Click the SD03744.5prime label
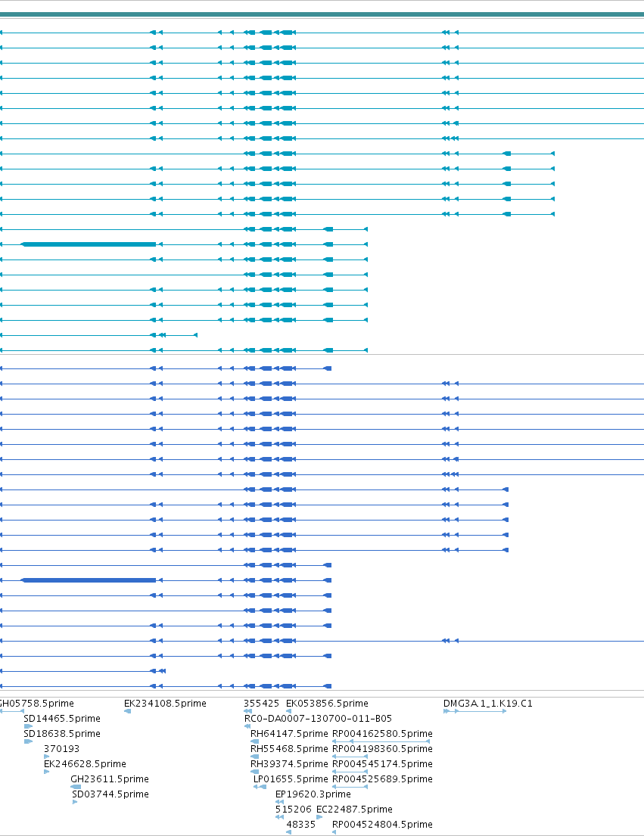 [x=110, y=794]
